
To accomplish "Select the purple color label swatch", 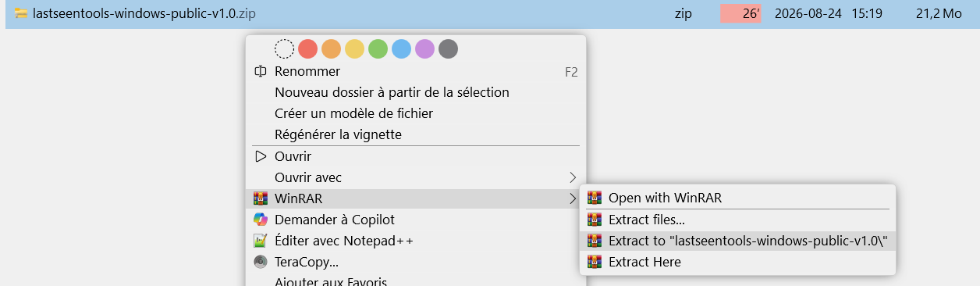I will pyautogui.click(x=424, y=49).
